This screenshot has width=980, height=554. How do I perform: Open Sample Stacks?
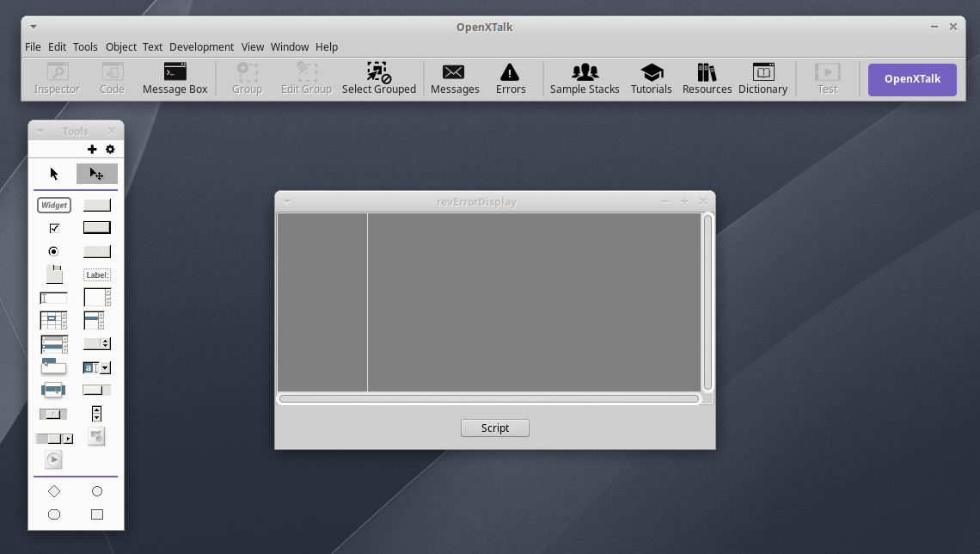tap(585, 79)
